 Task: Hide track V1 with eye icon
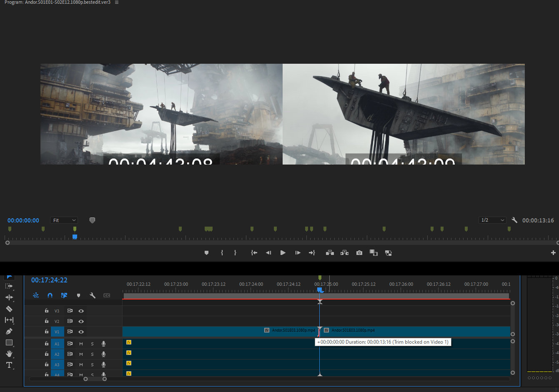coord(81,332)
